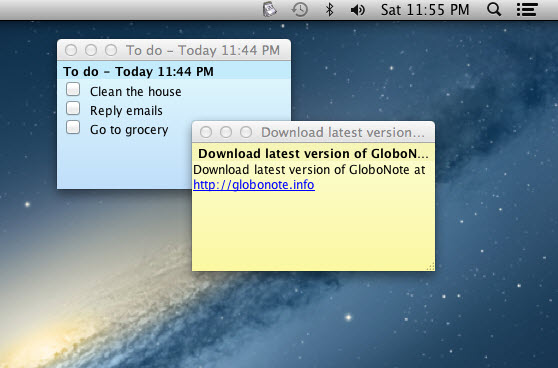558x368 pixels.
Task: Click the Clean the house text
Action: tap(136, 92)
